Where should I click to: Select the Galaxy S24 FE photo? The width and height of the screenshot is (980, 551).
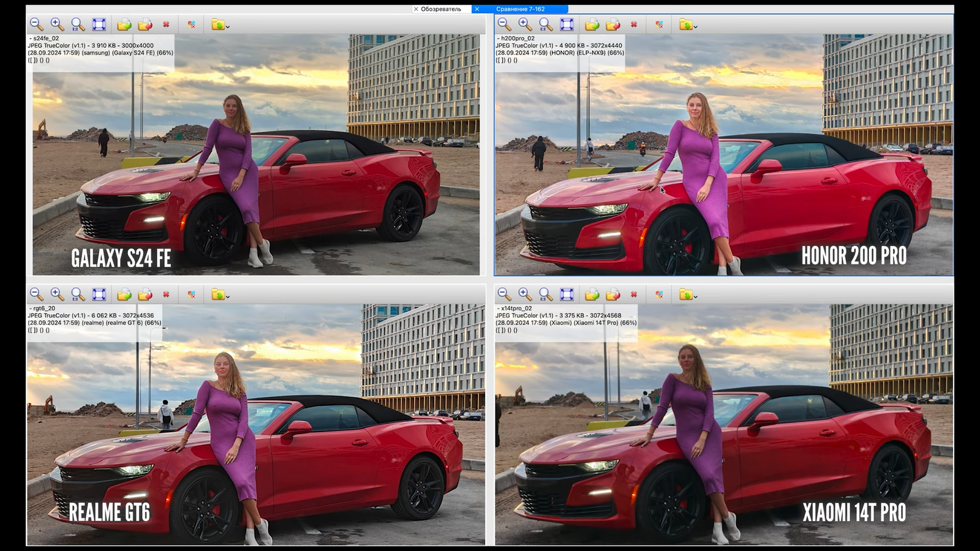[257, 171]
